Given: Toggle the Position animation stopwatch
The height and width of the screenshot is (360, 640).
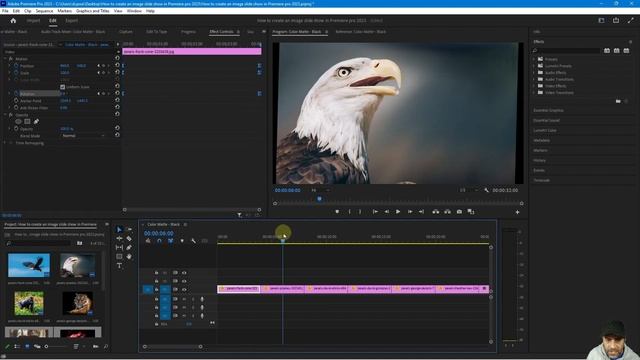Looking at the screenshot, I should (x=16, y=66).
